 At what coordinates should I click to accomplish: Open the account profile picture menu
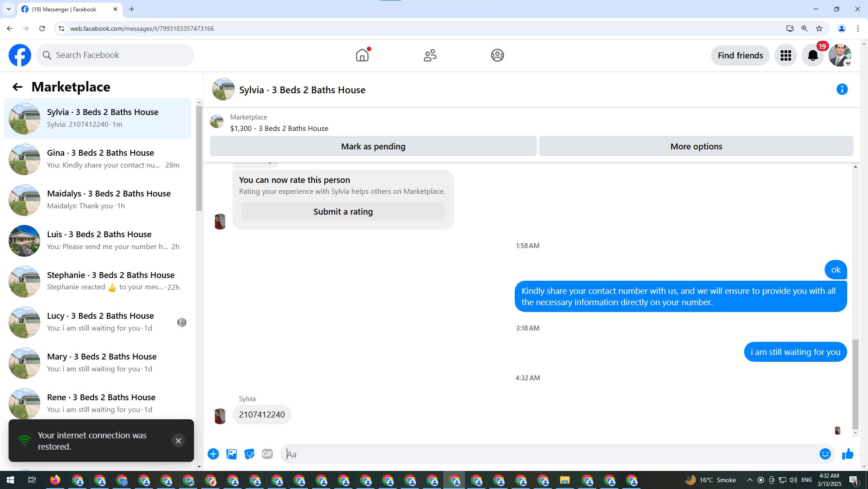pos(840,55)
